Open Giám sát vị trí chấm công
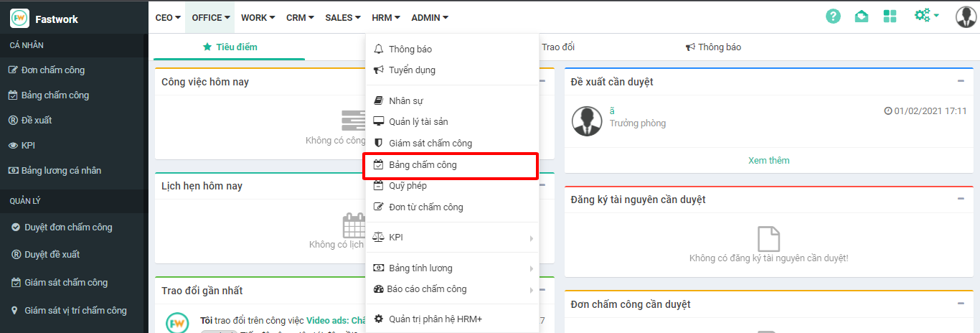 point(75,311)
